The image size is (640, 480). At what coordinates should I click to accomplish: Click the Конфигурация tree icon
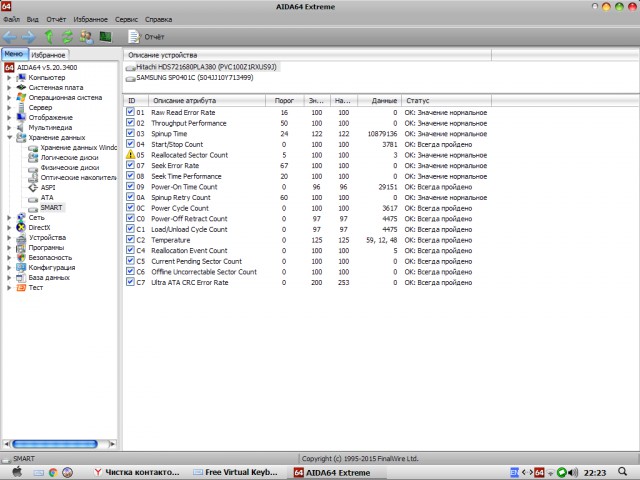coord(21,267)
